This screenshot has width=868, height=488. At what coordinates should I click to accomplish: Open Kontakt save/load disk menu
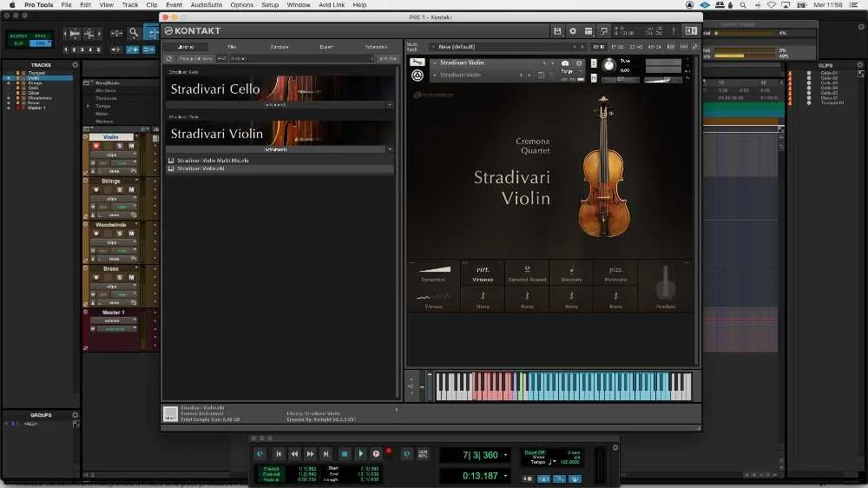point(557,31)
